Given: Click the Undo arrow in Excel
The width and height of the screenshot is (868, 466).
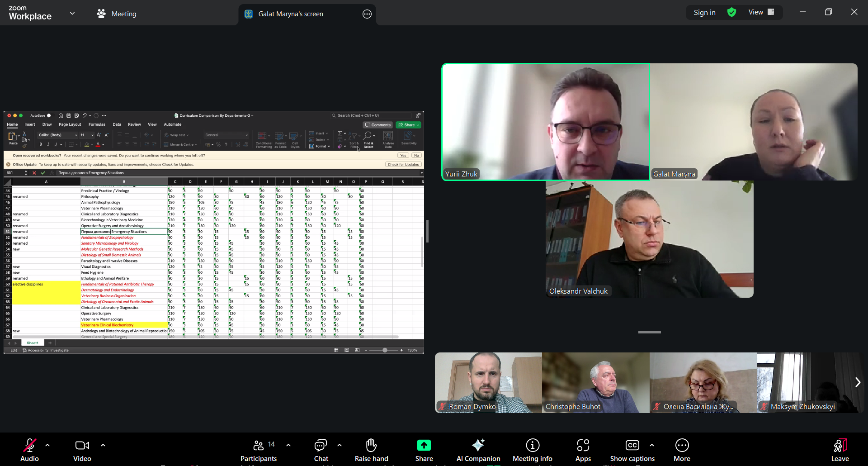Looking at the screenshot, I should click(85, 115).
